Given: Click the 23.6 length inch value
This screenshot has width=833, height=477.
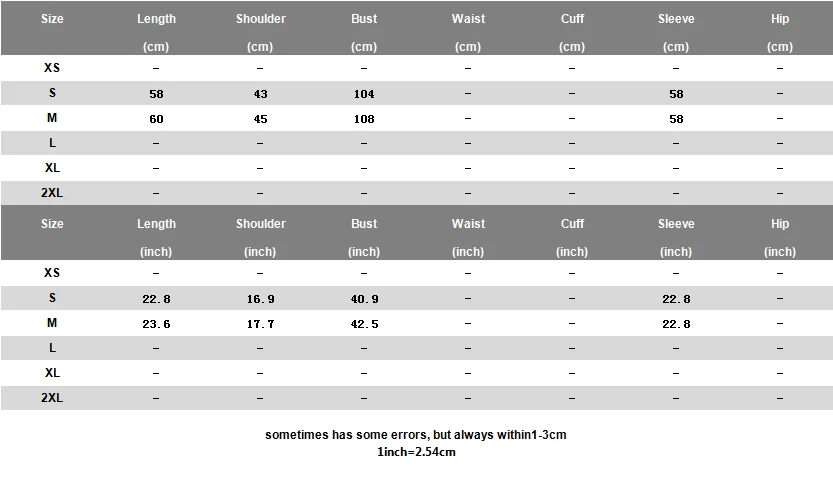Looking at the screenshot, I should click(156, 324).
